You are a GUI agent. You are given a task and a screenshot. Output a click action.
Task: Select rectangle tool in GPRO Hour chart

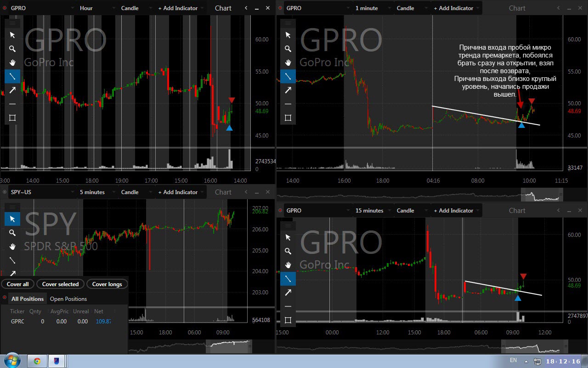click(12, 118)
